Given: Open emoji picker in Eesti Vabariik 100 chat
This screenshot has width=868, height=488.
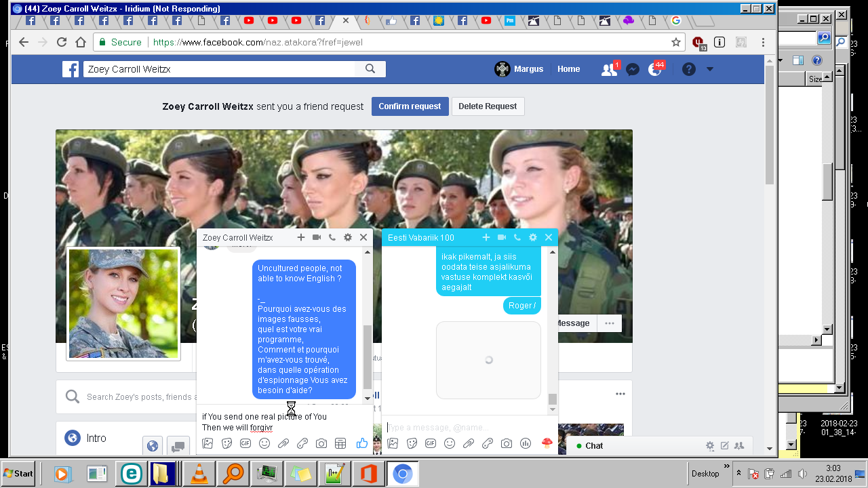Looking at the screenshot, I should tap(449, 443).
